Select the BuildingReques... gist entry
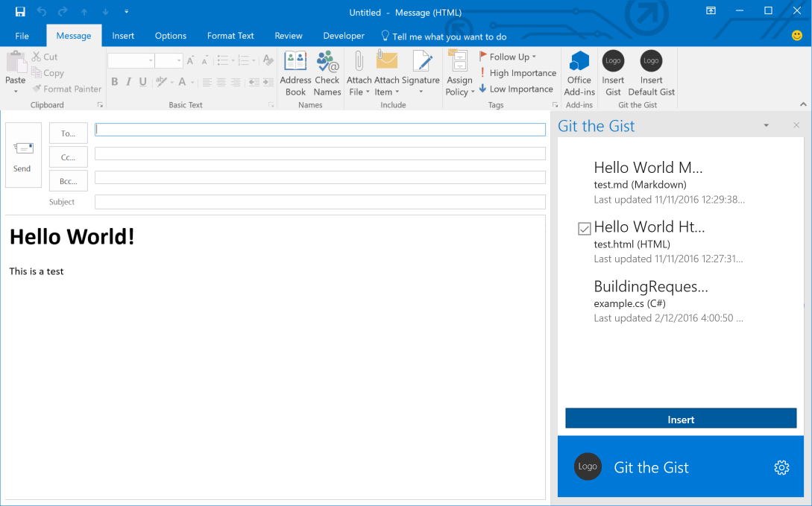Image resolution: width=812 pixels, height=506 pixels. click(x=669, y=302)
